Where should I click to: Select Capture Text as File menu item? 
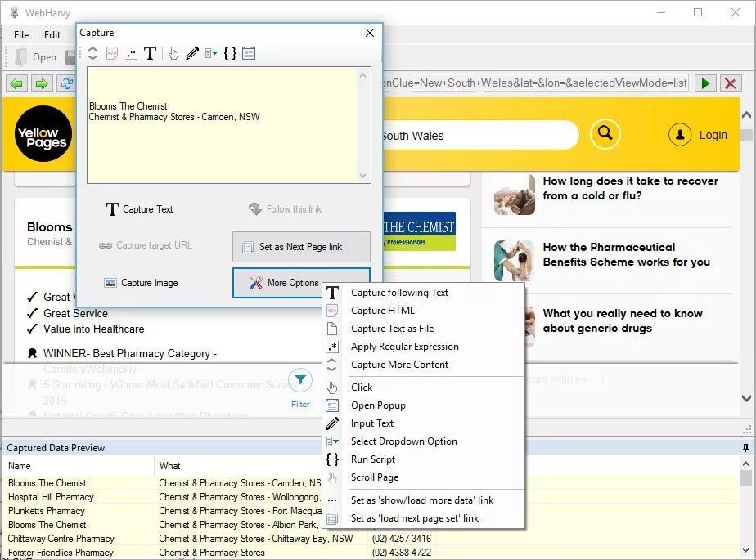[x=423, y=329]
